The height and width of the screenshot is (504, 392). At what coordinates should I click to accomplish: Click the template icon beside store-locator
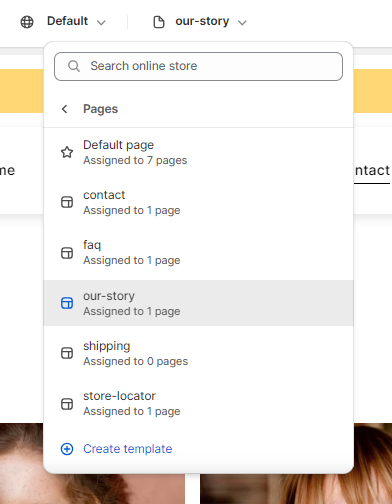67,404
